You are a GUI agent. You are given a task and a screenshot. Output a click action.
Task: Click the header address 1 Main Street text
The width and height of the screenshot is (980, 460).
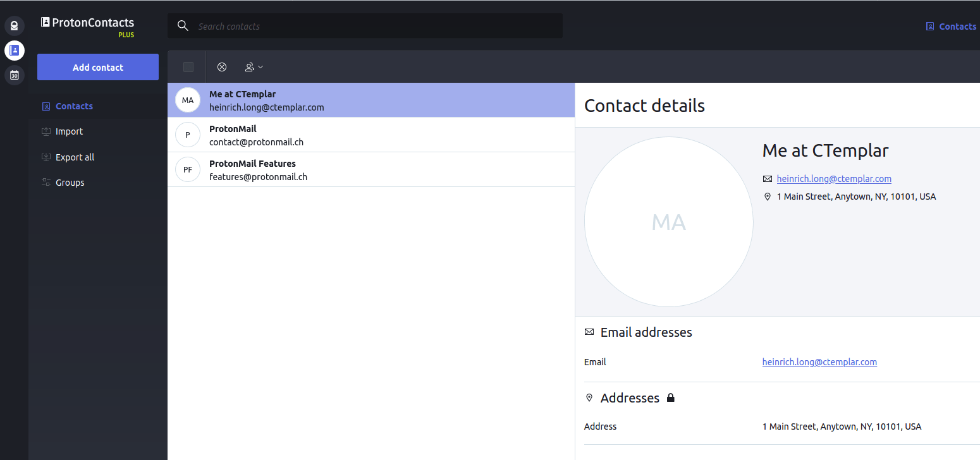[x=856, y=197]
